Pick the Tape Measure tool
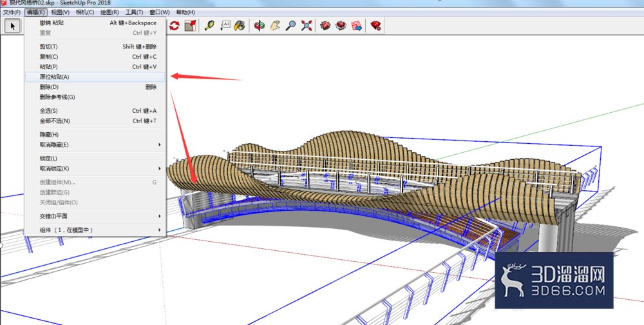 pos(209,26)
